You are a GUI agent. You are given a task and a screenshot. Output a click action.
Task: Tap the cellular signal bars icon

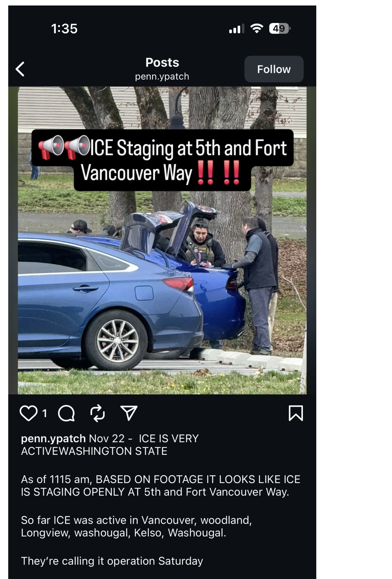[236, 29]
